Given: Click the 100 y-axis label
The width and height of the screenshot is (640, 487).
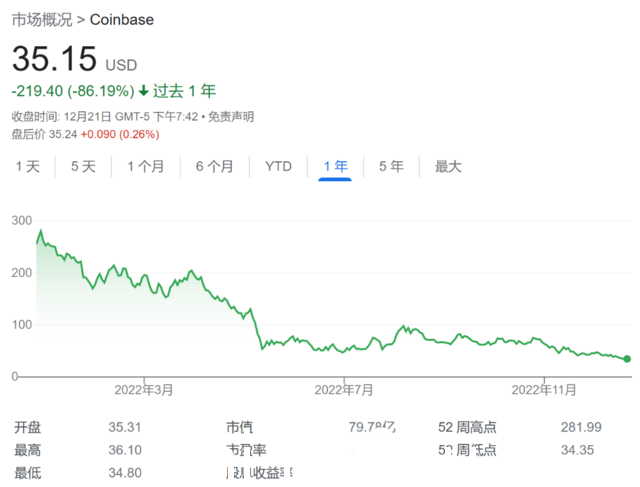Looking at the screenshot, I should tap(22, 325).
